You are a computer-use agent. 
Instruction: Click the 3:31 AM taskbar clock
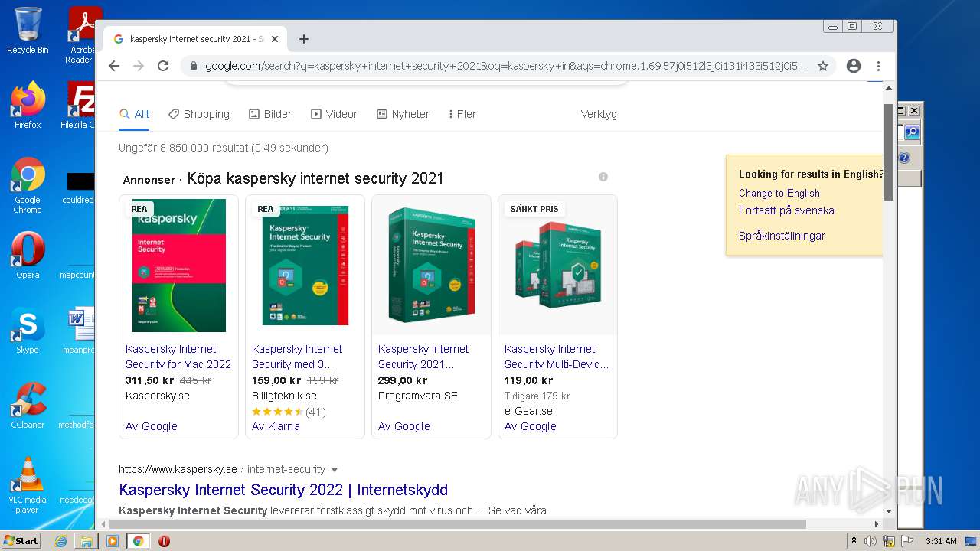(x=941, y=541)
